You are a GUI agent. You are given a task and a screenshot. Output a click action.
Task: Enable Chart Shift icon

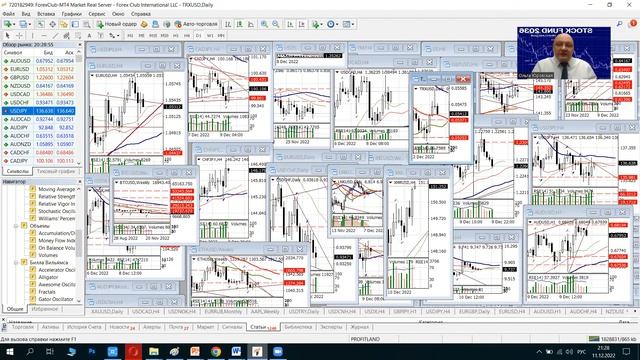(302, 24)
